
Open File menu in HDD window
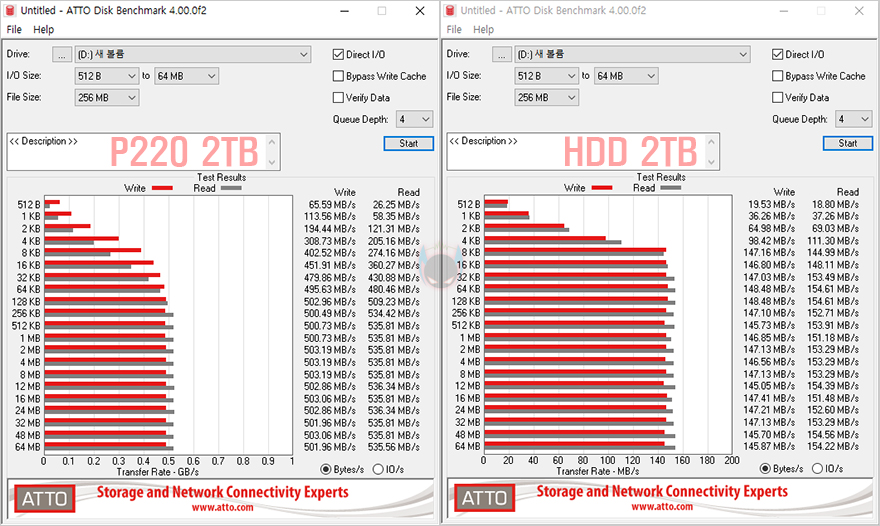tap(454, 30)
